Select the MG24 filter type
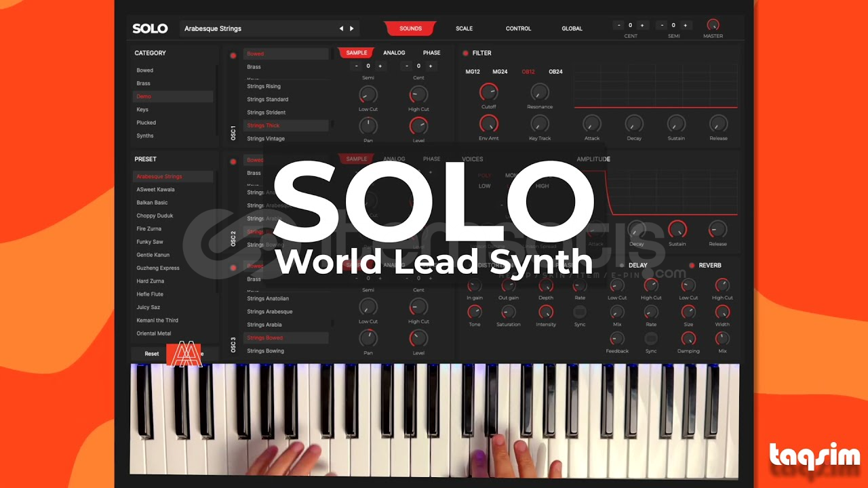Image resolution: width=868 pixels, height=488 pixels. tap(500, 72)
